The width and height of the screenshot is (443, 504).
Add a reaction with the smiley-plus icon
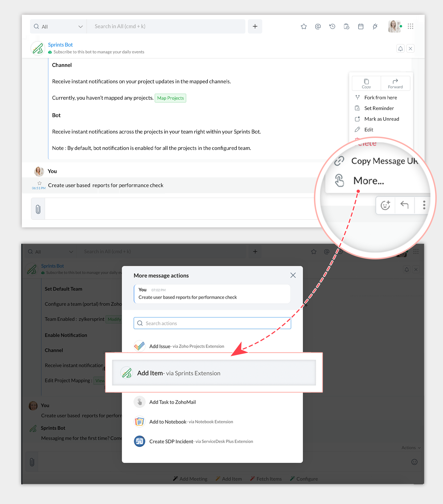385,205
